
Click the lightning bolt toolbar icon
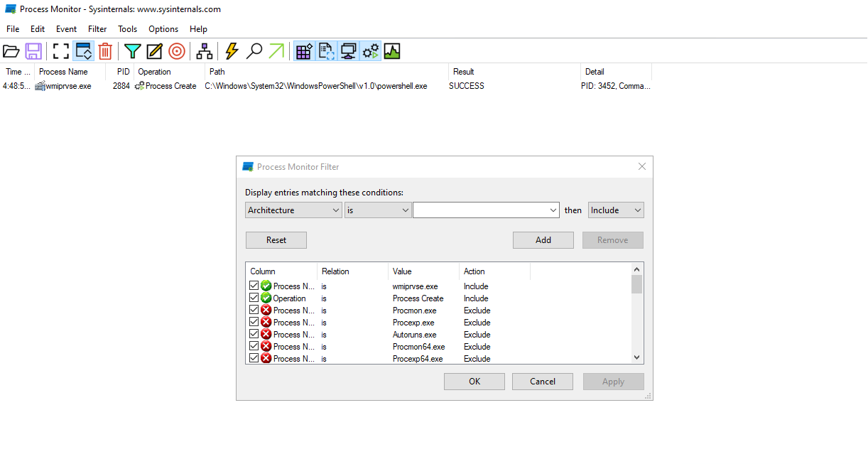tap(232, 51)
